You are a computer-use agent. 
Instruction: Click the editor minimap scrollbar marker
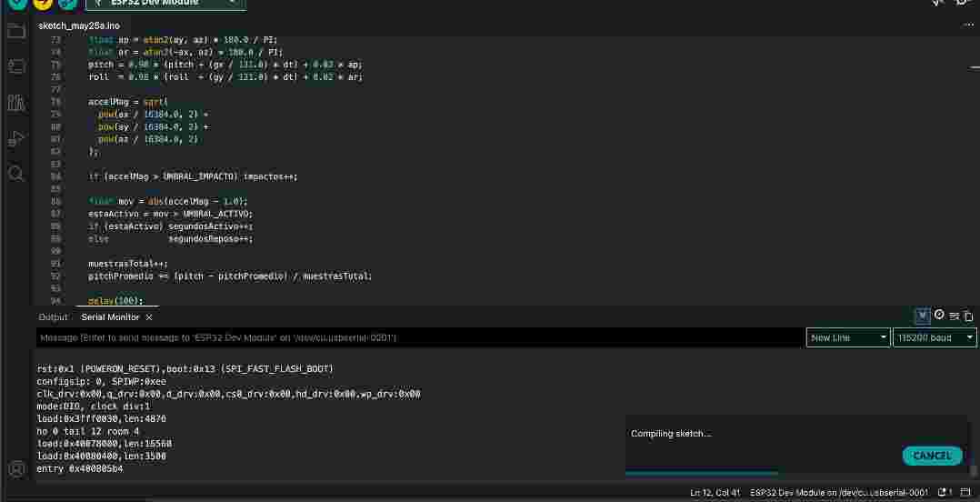pos(975,67)
